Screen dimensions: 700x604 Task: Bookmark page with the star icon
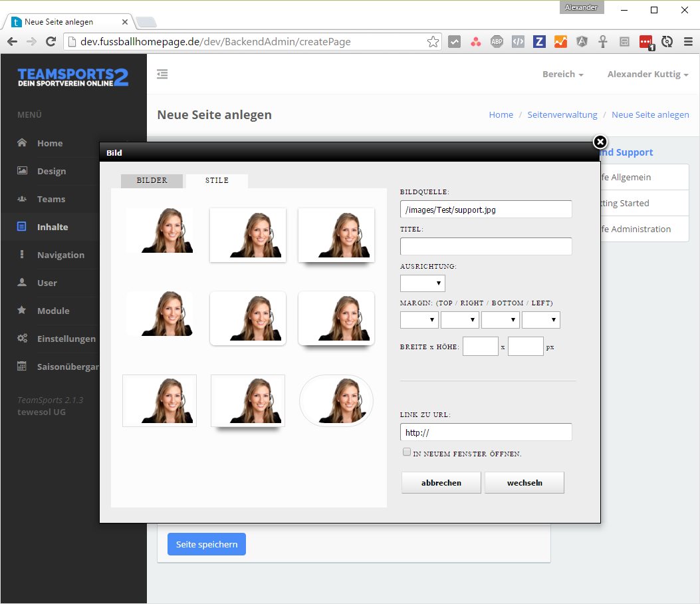coord(433,42)
